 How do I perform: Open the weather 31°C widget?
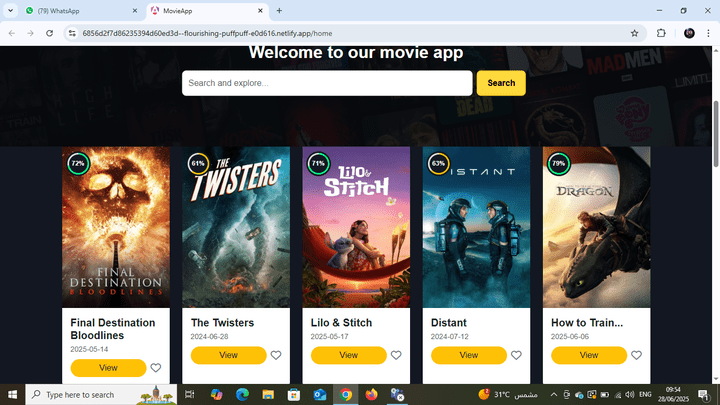point(508,394)
